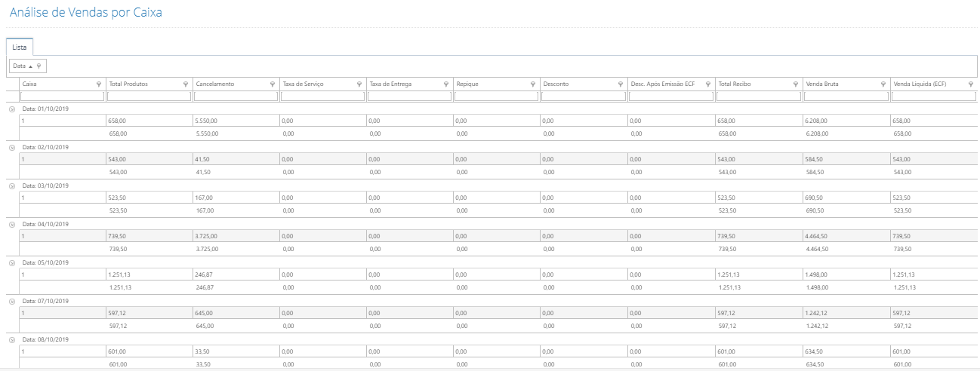
Task: Select the 'Data: 08/10/2019' group row label
Action: [x=45, y=339]
